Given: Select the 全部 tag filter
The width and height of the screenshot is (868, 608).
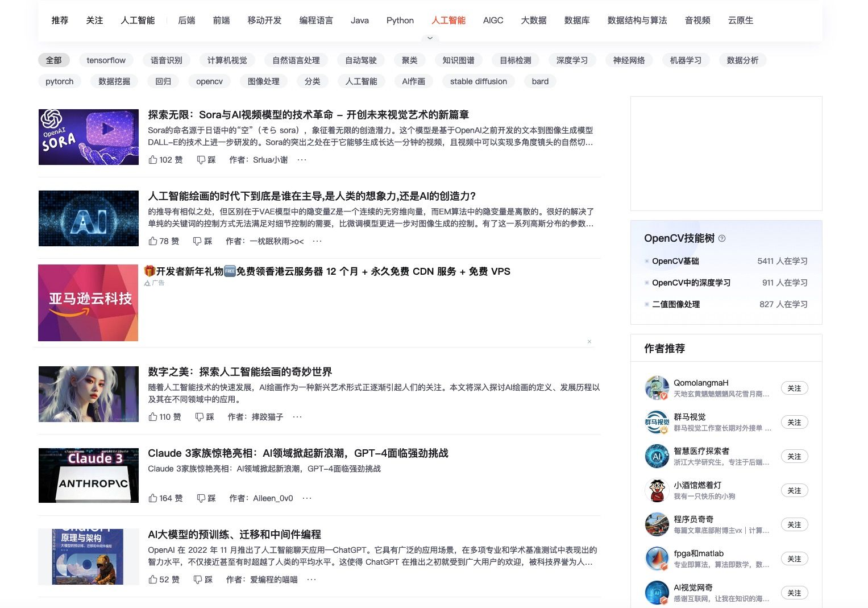Looking at the screenshot, I should click(54, 60).
